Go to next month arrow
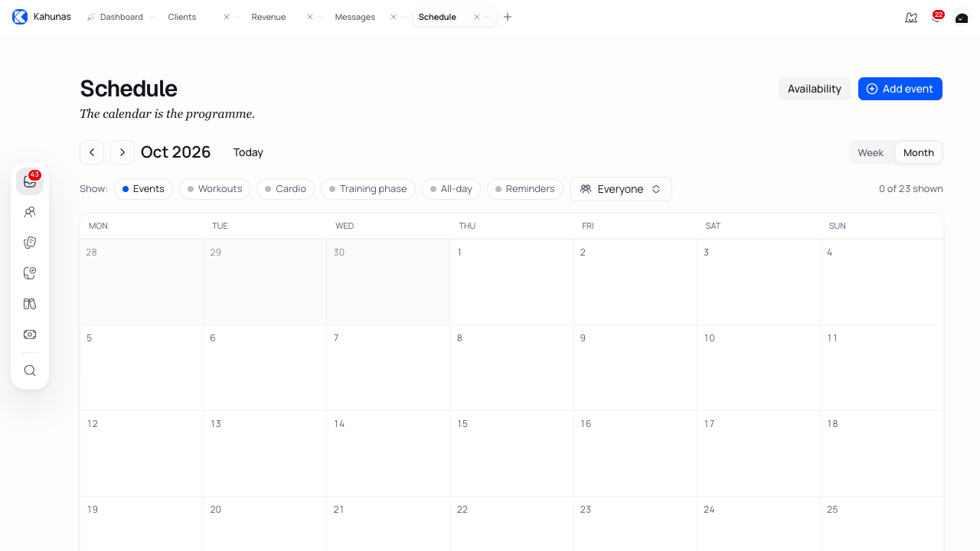The width and height of the screenshot is (980, 551). click(x=122, y=152)
